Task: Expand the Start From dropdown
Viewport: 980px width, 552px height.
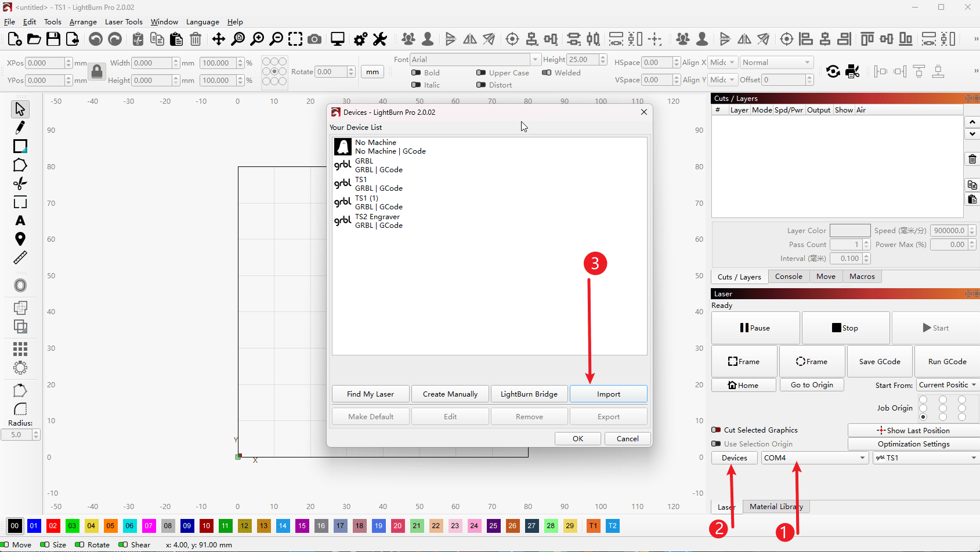Action: click(947, 385)
